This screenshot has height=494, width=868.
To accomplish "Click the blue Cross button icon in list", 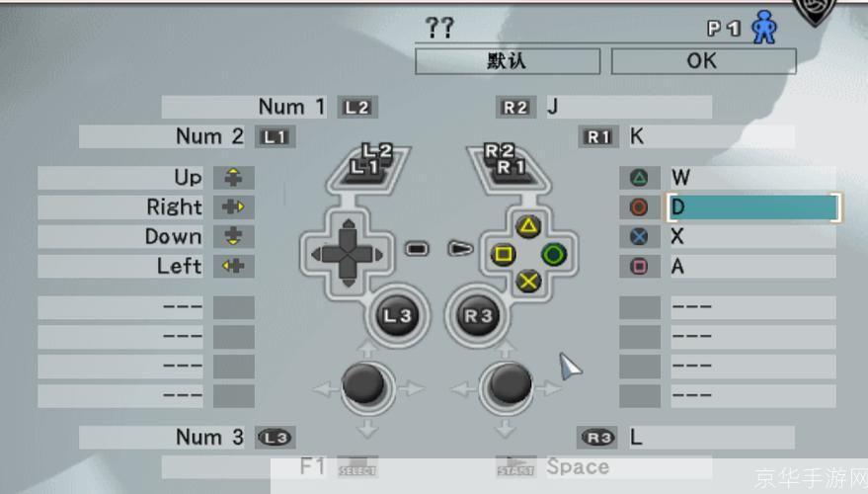I will tap(639, 236).
